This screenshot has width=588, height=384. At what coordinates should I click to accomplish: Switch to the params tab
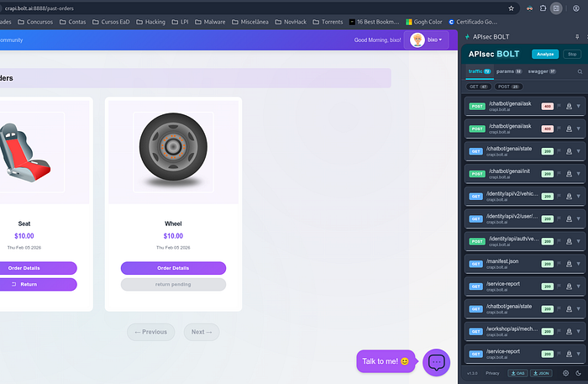(x=509, y=71)
